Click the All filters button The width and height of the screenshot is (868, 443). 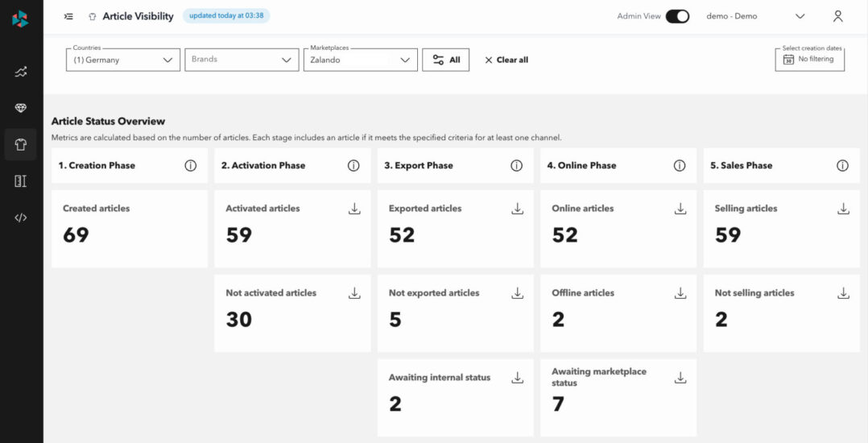[445, 60]
